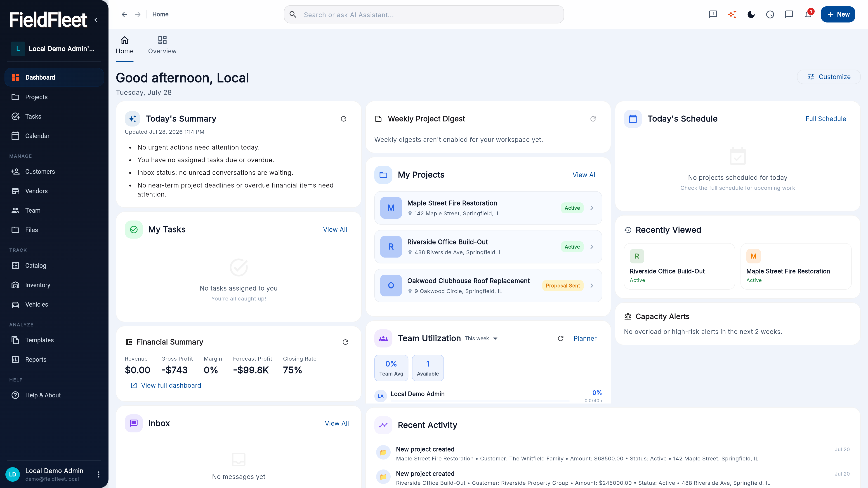Image resolution: width=868 pixels, height=488 pixels.
Task: Click the -$99.8K Forecast Profit value
Action: point(251,370)
